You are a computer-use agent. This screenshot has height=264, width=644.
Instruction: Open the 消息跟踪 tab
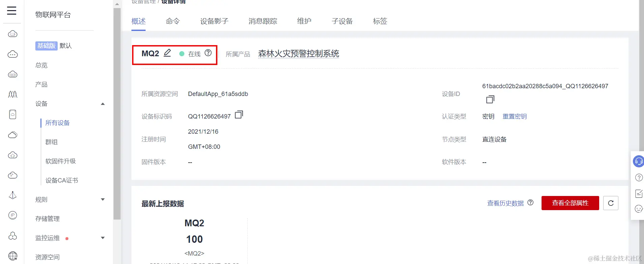[263, 21]
